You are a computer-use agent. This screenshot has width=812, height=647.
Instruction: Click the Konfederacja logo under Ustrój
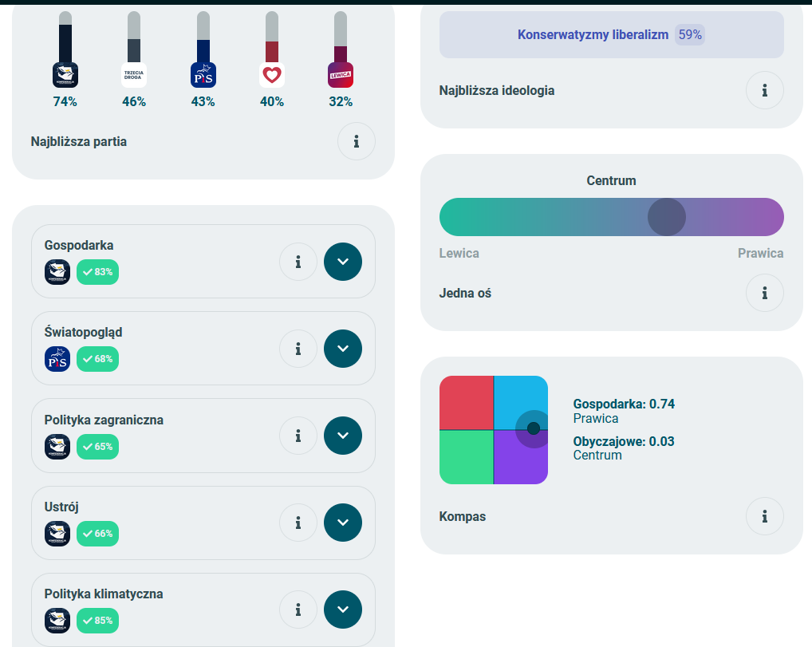click(x=57, y=534)
